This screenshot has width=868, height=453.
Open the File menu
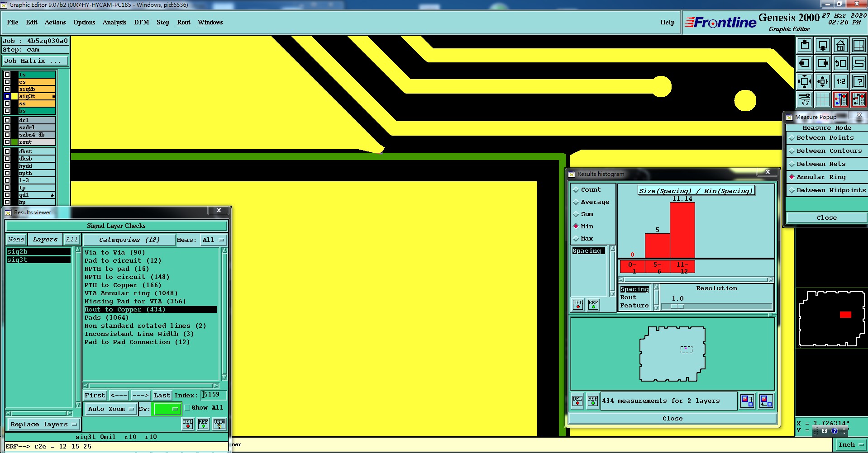pyautogui.click(x=13, y=22)
